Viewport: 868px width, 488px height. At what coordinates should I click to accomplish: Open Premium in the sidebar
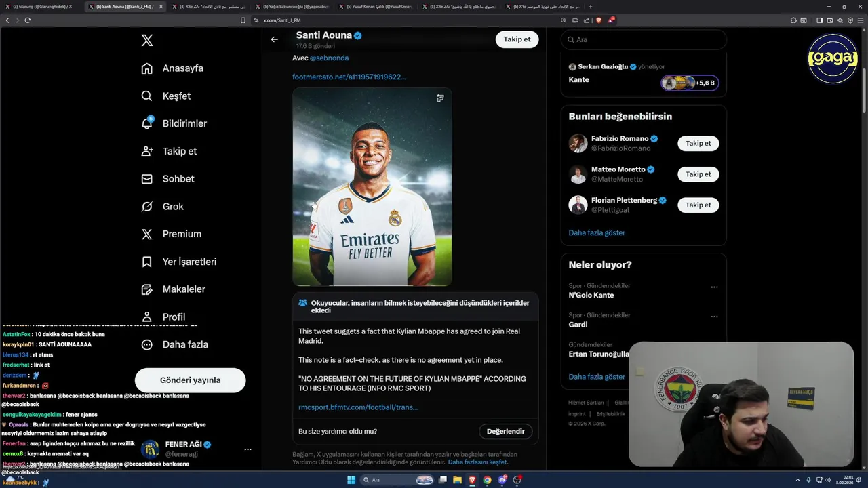[x=171, y=234]
